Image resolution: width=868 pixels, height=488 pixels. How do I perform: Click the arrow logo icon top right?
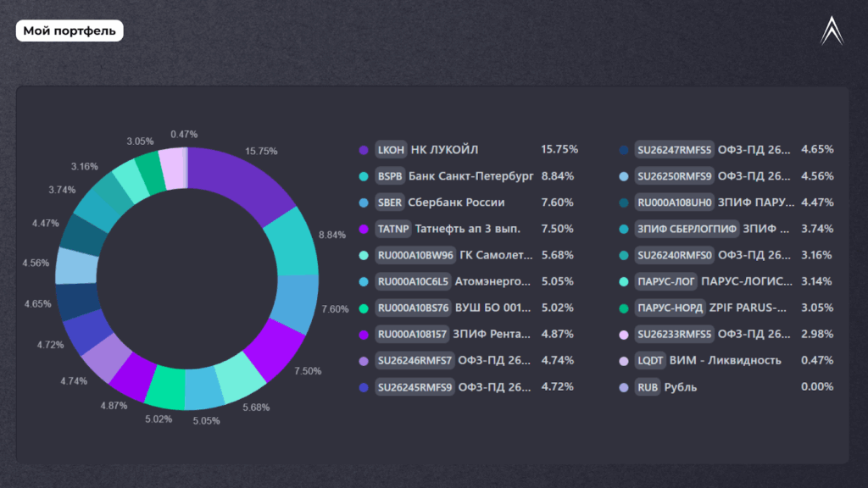pos(832,31)
